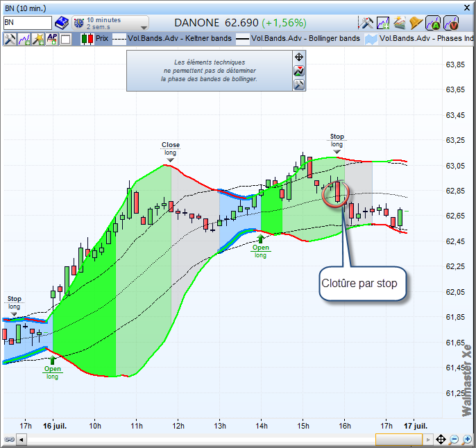Click the scrollbar left arrow
This screenshot has height=448, width=476.
click(22, 439)
